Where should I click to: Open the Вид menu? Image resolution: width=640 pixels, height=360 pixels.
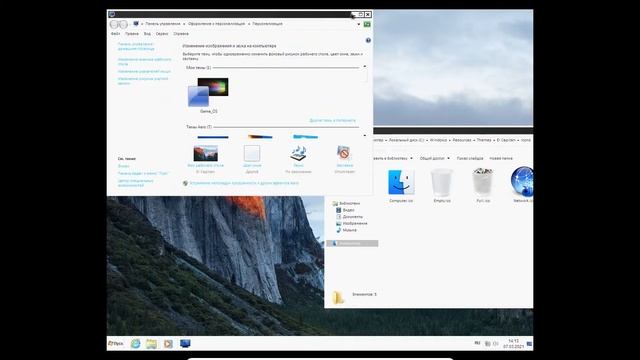point(147,34)
